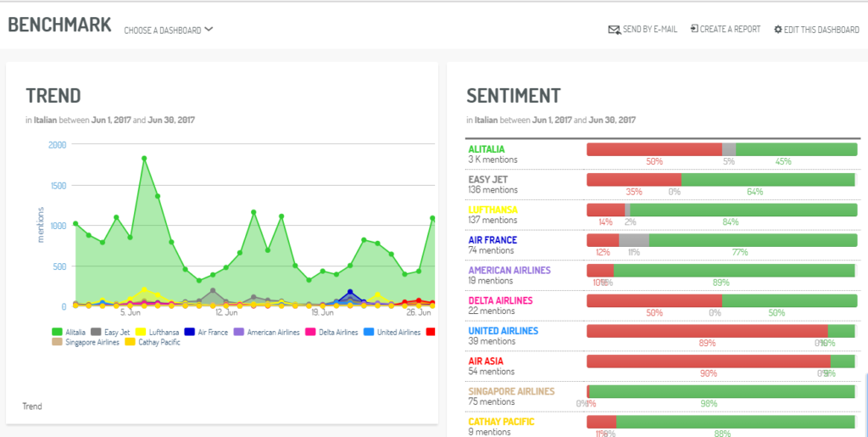Click the envelope icon for Send by e-mail

[x=614, y=30]
